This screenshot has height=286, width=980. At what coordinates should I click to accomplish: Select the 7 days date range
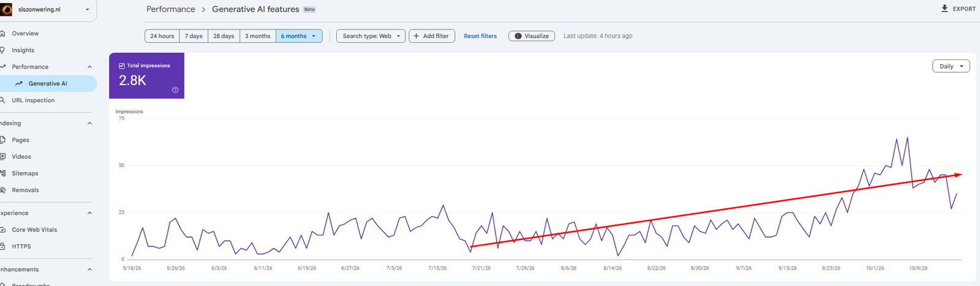click(194, 36)
